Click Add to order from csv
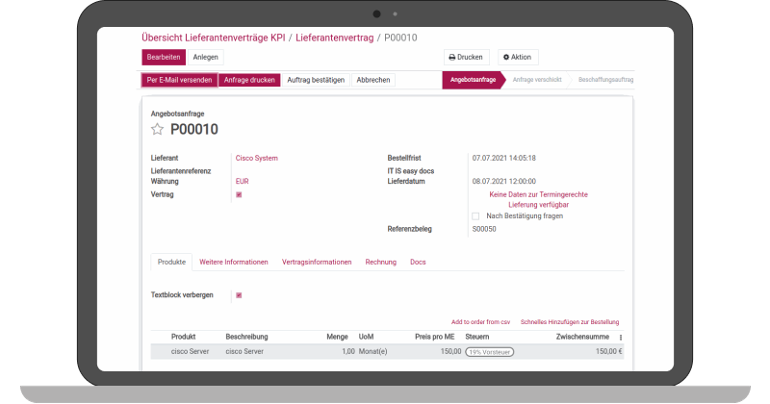The image size is (770, 404). (480, 322)
